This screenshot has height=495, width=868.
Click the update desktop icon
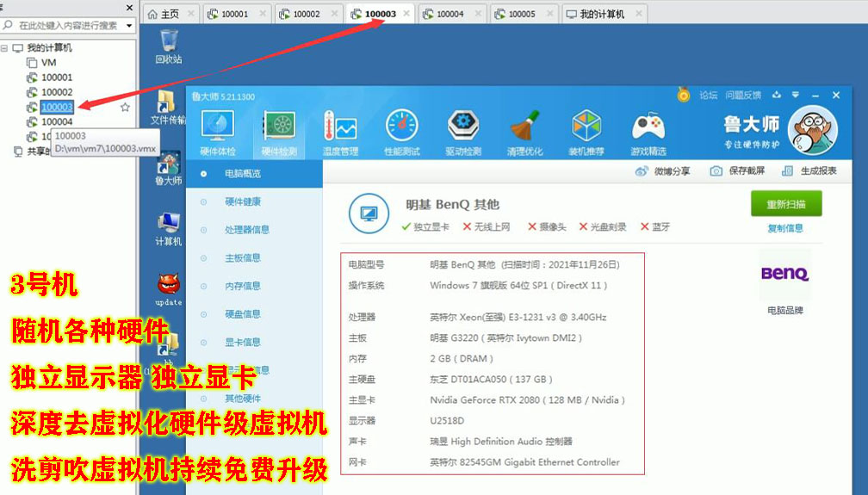168,289
